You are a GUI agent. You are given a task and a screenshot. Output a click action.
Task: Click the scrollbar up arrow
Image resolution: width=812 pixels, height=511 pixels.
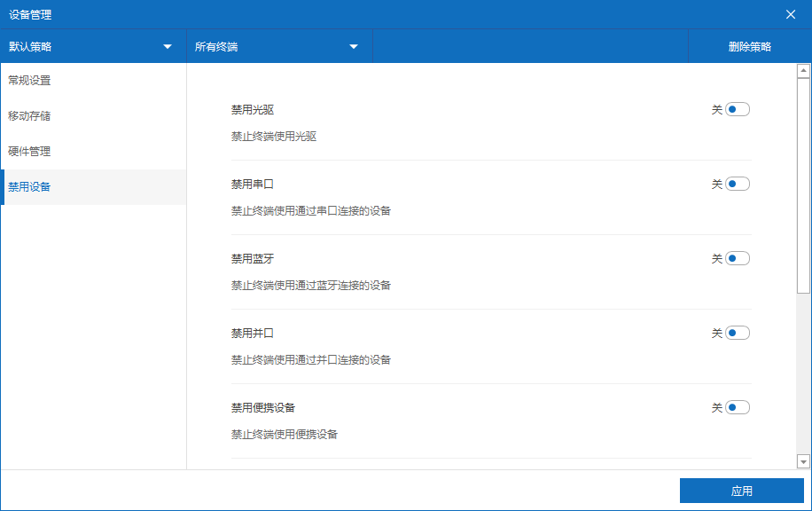(803, 70)
